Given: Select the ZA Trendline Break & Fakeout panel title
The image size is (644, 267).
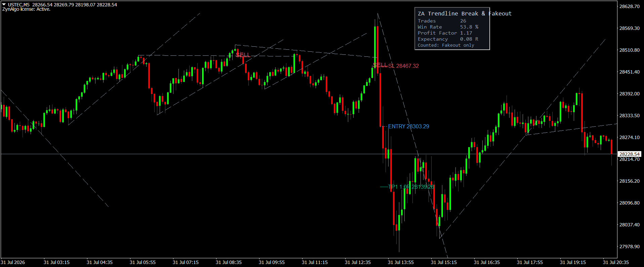Looking at the screenshot, I should pyautogui.click(x=465, y=13).
